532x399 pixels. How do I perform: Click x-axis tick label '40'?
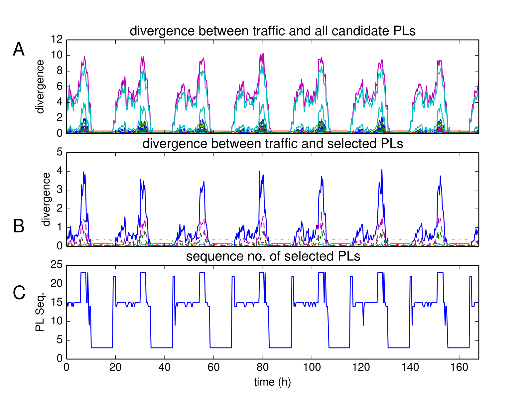coord(165,367)
